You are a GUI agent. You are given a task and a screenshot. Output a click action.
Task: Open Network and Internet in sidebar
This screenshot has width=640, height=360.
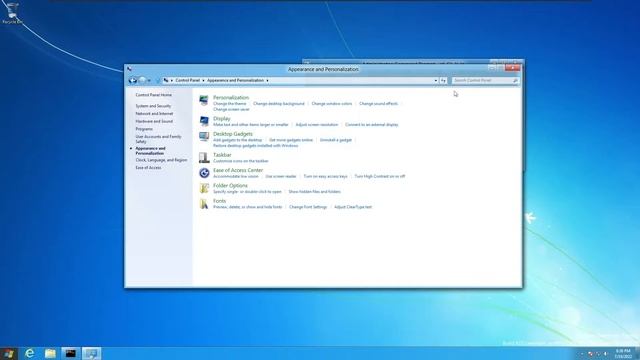pos(154,113)
